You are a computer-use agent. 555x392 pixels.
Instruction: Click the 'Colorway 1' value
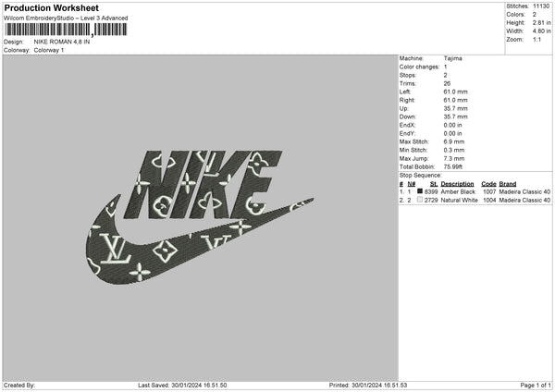[x=49, y=50]
